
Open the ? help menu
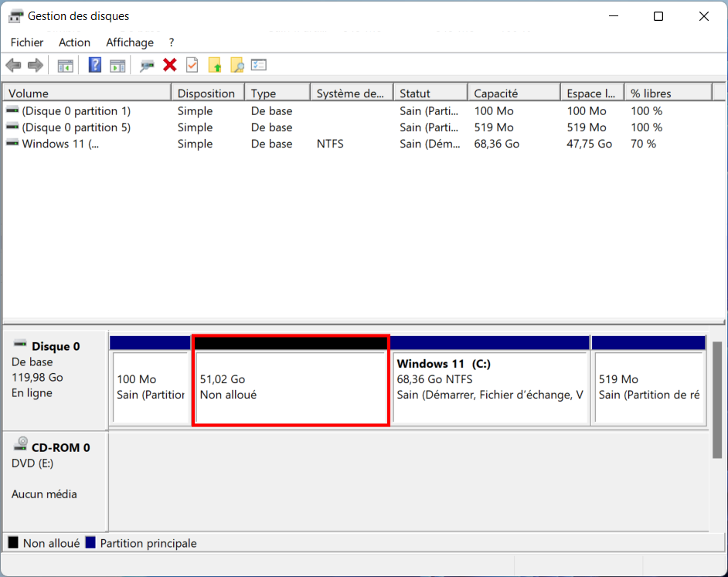point(172,42)
